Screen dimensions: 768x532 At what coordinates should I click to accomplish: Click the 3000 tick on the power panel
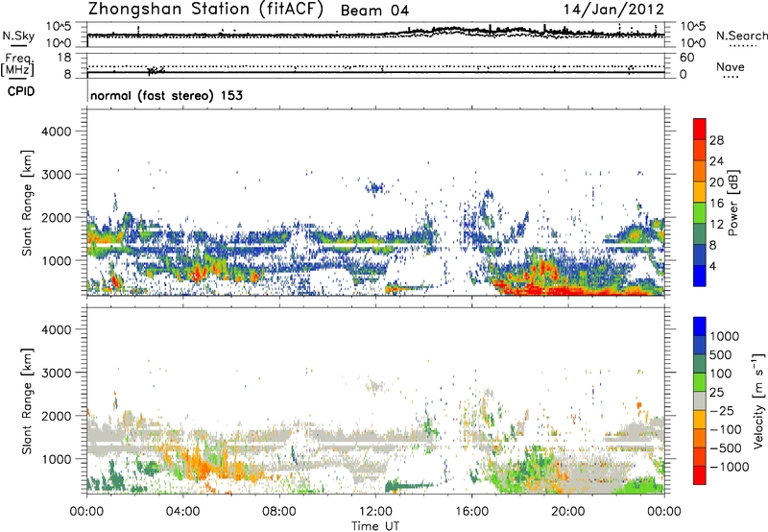coord(56,175)
